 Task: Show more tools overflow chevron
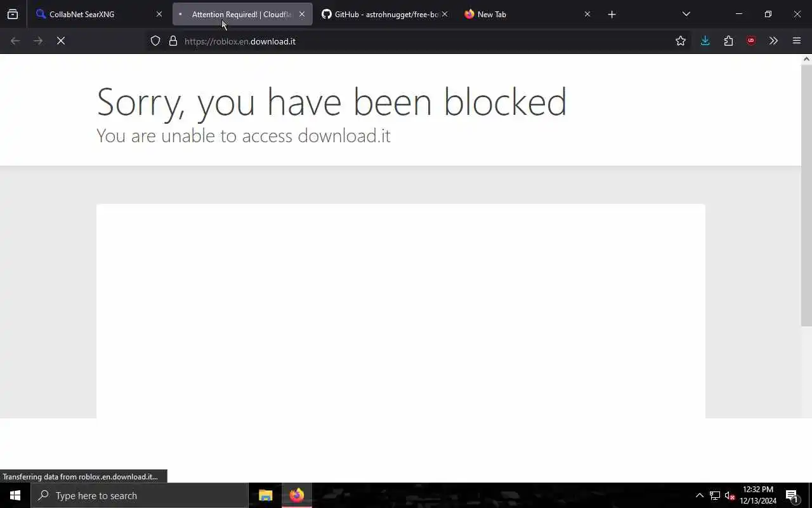(x=773, y=41)
